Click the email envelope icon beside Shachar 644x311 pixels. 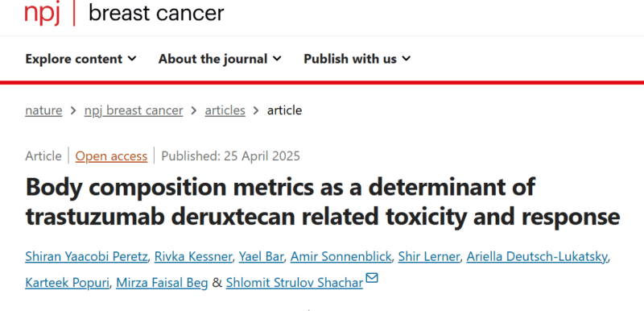coord(371,279)
